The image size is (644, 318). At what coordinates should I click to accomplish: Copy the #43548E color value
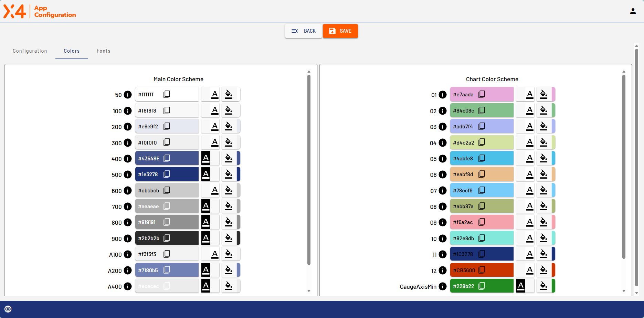pyautogui.click(x=167, y=158)
